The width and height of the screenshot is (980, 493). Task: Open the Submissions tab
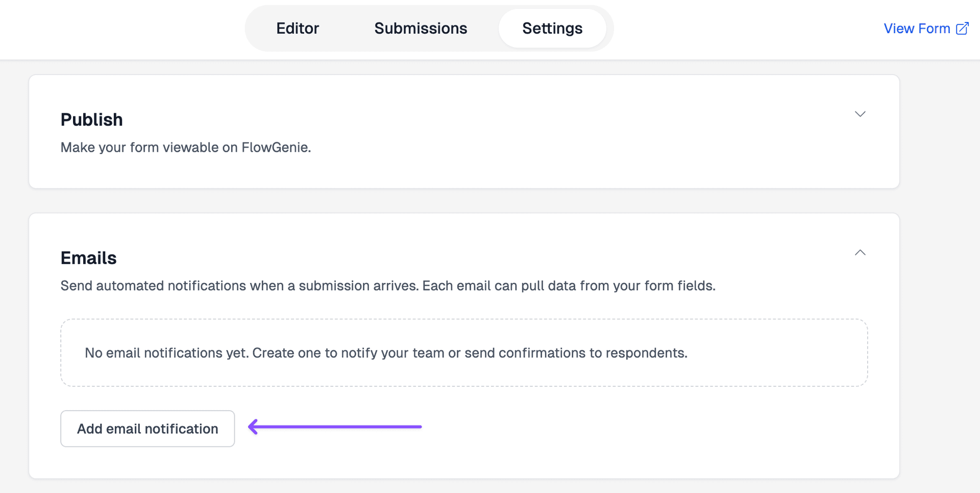coord(421,28)
